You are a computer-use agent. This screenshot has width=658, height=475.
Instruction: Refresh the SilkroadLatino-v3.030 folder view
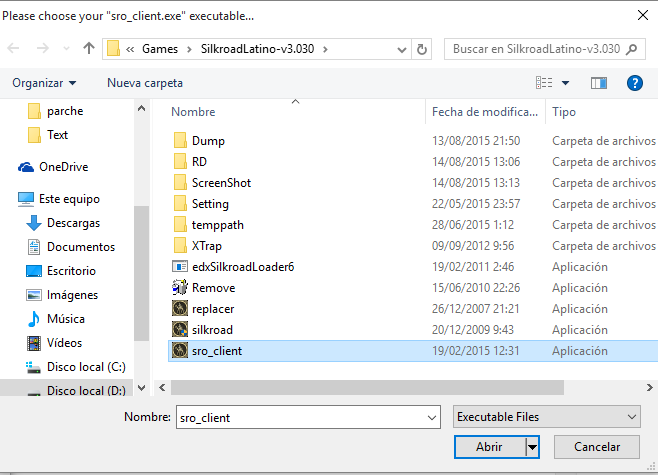(422, 50)
